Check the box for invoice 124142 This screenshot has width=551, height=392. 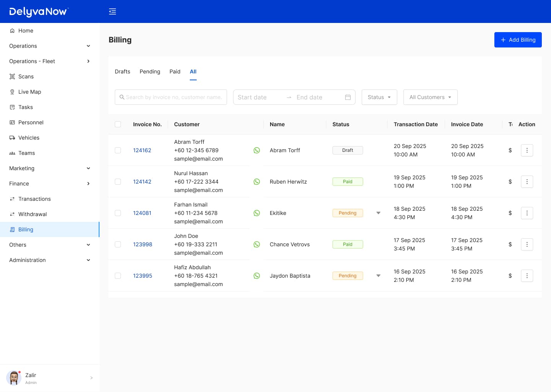pyautogui.click(x=118, y=182)
